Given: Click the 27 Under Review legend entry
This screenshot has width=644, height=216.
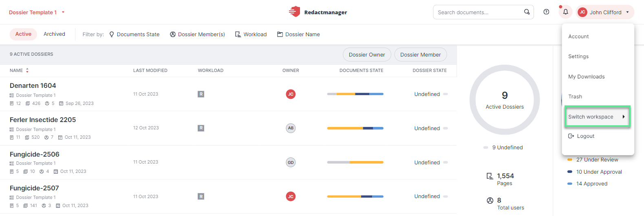Looking at the screenshot, I should 593,160.
